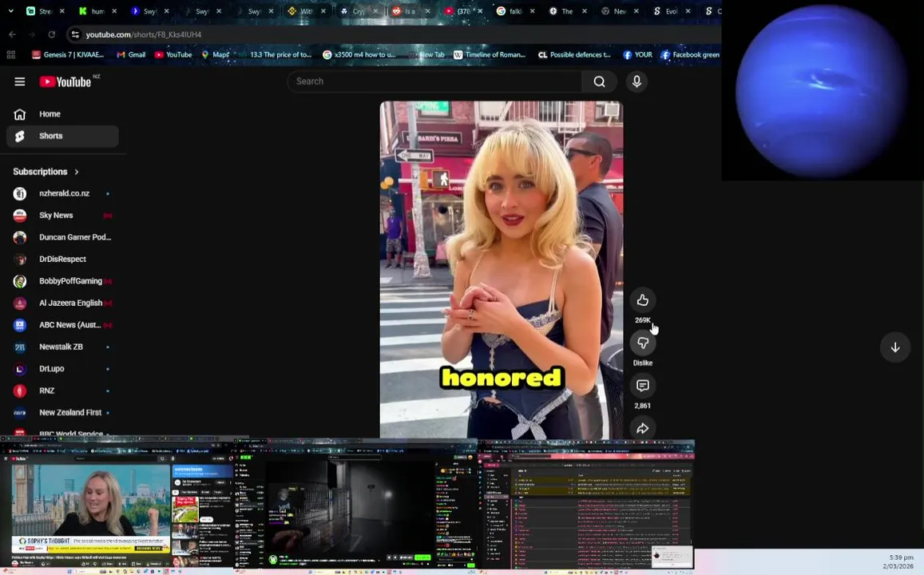
Task: Click the address bar URL
Action: (x=144, y=35)
